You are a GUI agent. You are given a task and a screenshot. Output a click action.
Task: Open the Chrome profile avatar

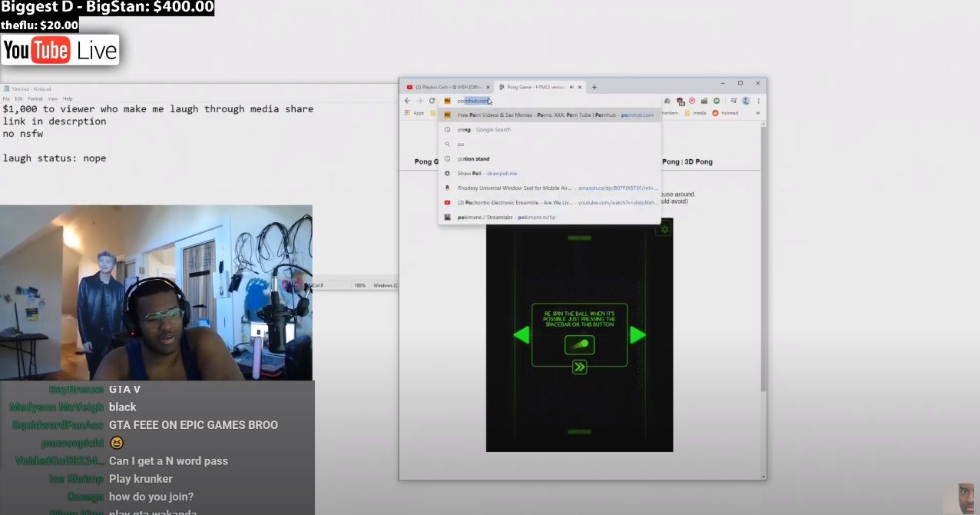pos(746,101)
